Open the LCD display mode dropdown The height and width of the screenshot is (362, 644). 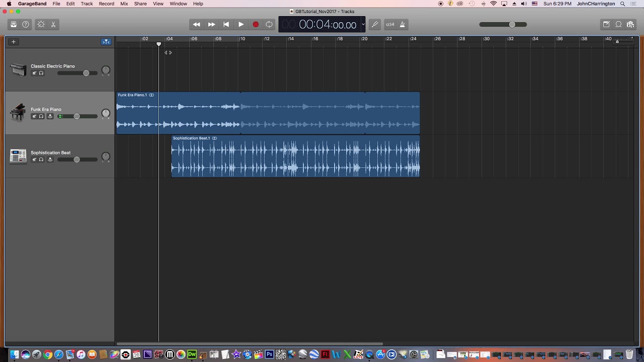[363, 24]
